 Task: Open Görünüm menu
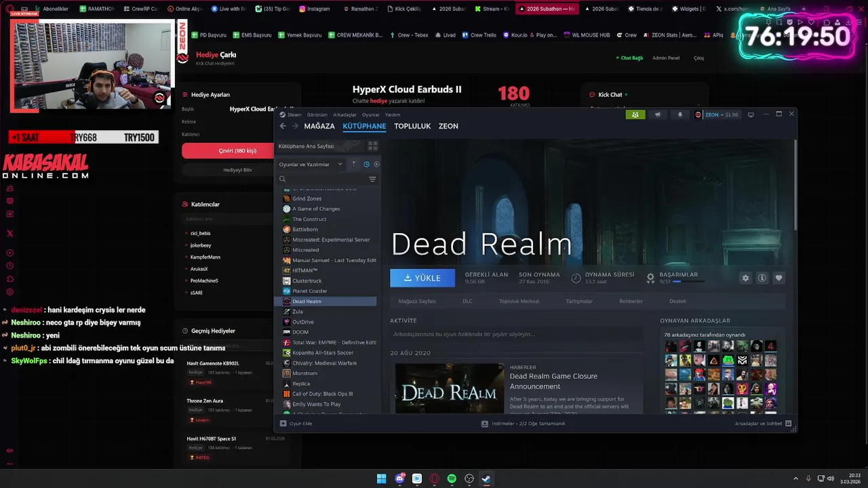tap(317, 115)
